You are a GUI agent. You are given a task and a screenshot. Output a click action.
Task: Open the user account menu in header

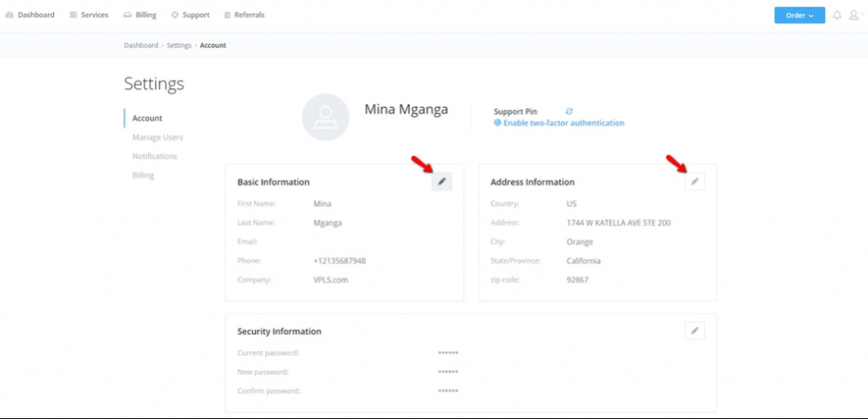pyautogui.click(x=854, y=15)
